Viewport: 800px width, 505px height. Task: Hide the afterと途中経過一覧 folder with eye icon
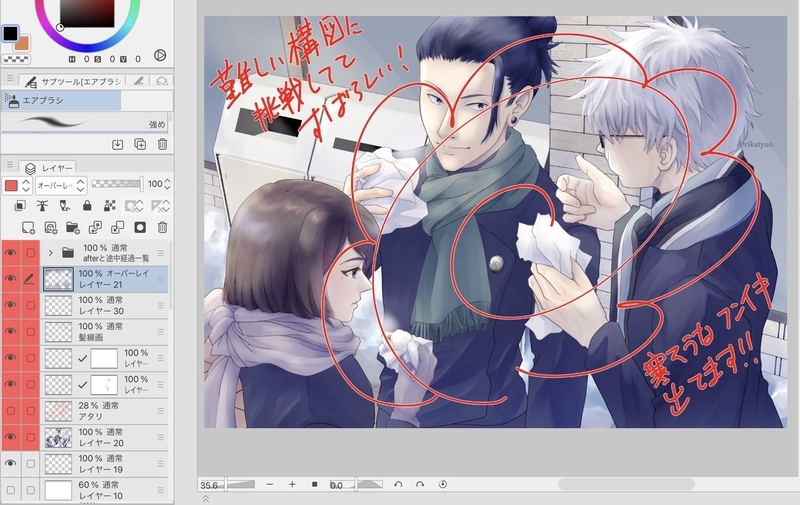pos(10,253)
